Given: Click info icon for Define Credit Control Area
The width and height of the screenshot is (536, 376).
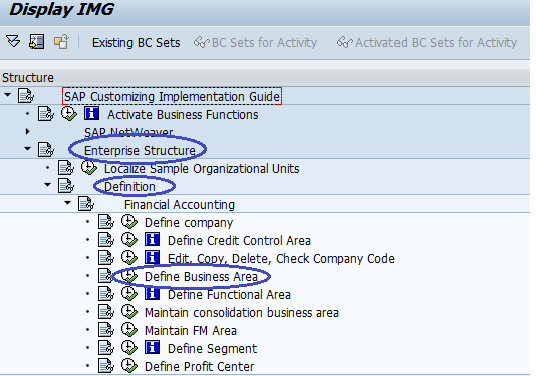Looking at the screenshot, I should click(x=152, y=239).
